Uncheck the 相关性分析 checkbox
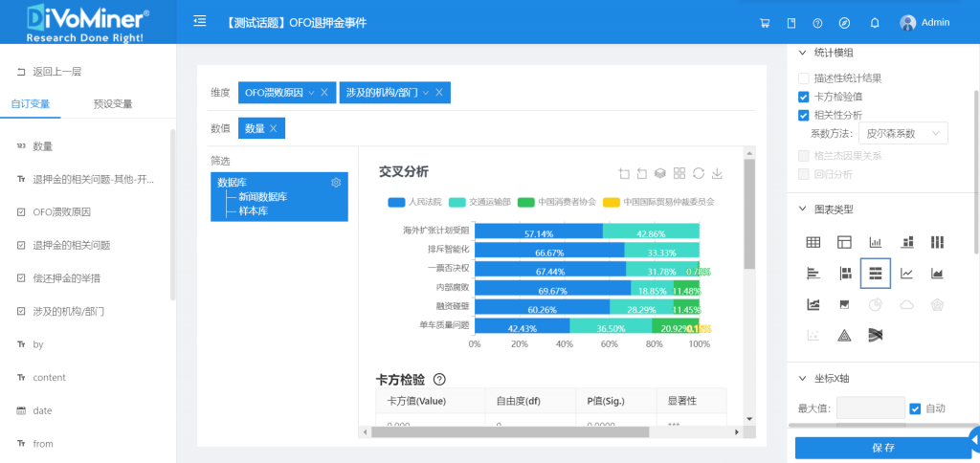The width and height of the screenshot is (980, 463). (x=804, y=115)
